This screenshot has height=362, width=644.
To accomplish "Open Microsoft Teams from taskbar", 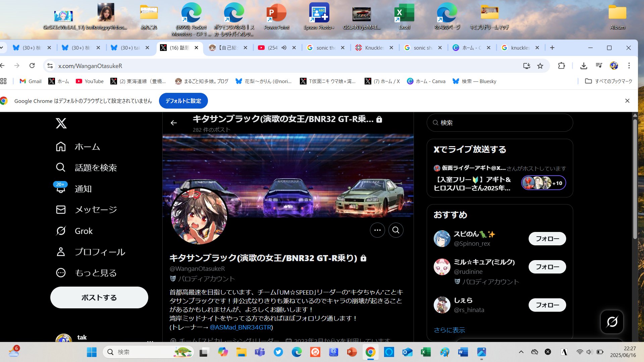I will coord(260,352).
